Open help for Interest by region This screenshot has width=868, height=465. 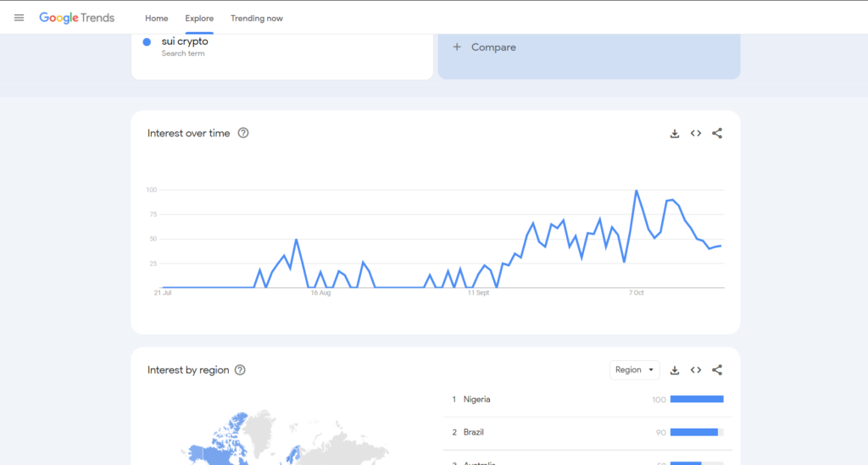tap(240, 370)
